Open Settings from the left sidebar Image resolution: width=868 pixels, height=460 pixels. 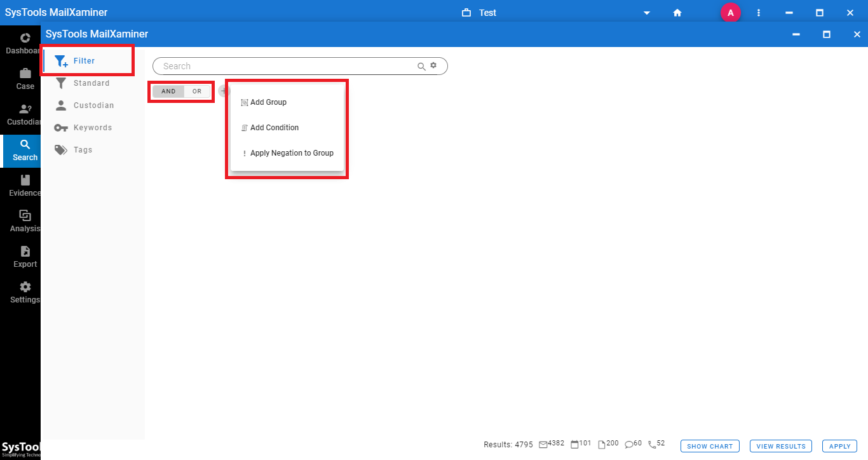(x=25, y=292)
